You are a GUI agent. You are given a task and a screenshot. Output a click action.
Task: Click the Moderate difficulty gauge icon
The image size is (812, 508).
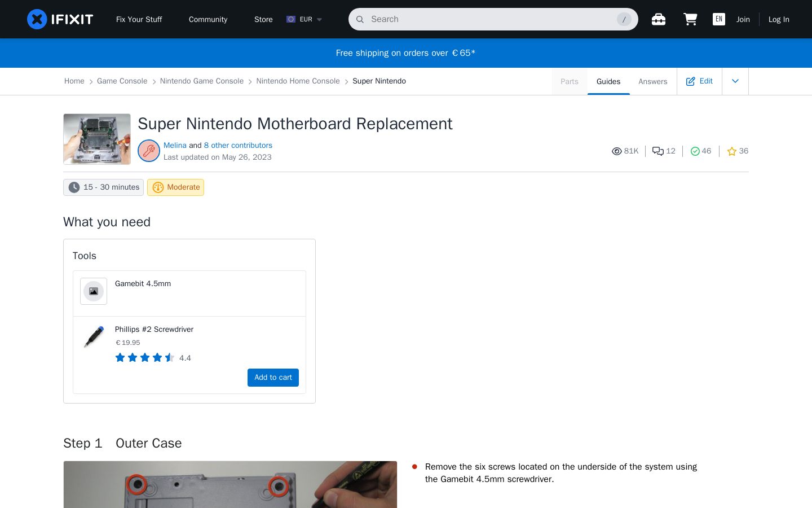[158, 187]
